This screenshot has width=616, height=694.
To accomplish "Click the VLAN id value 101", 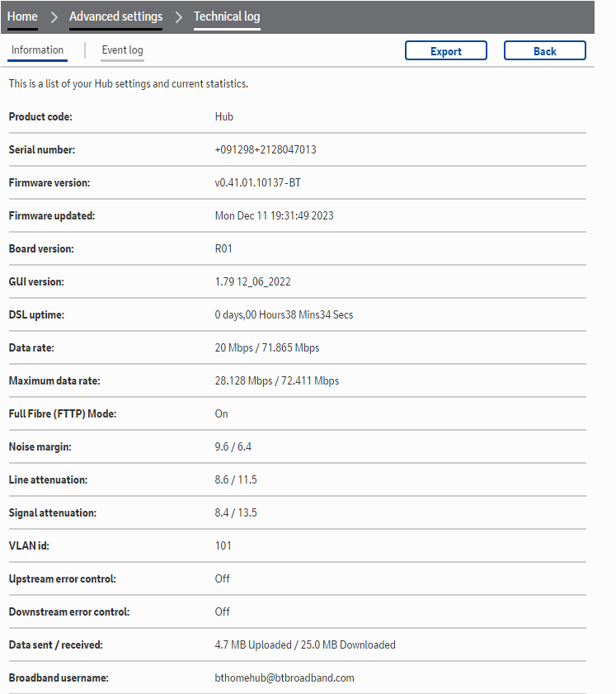I will (223, 545).
